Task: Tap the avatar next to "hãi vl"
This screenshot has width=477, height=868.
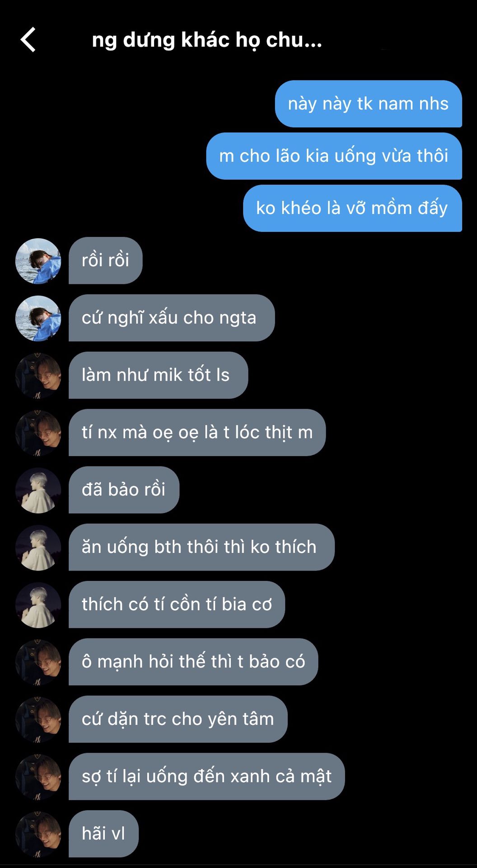Action: (38, 834)
